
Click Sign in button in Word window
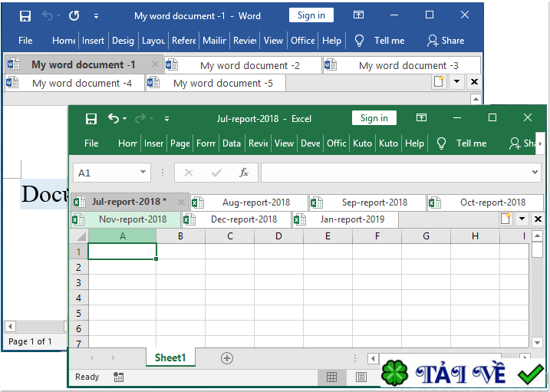[311, 15]
